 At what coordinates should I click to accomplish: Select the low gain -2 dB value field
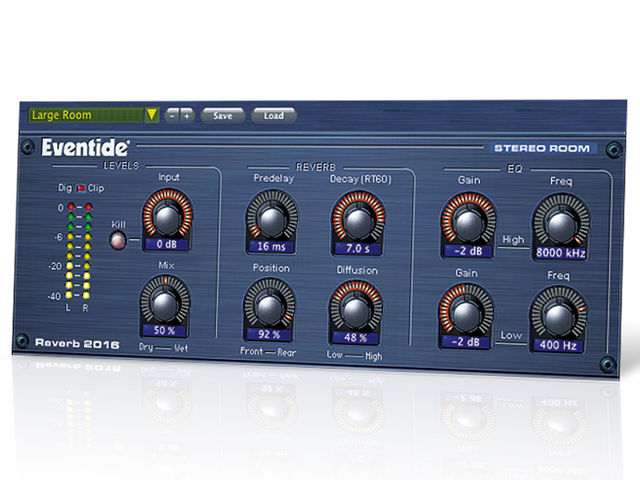point(465,342)
